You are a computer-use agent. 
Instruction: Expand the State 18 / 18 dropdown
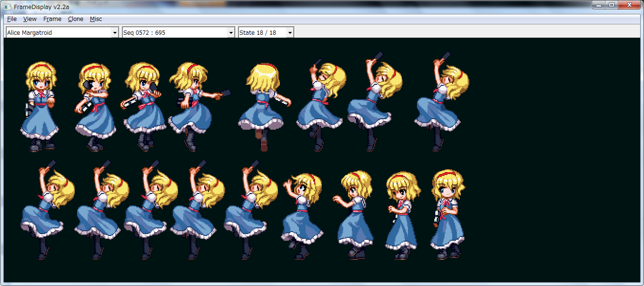click(x=290, y=32)
